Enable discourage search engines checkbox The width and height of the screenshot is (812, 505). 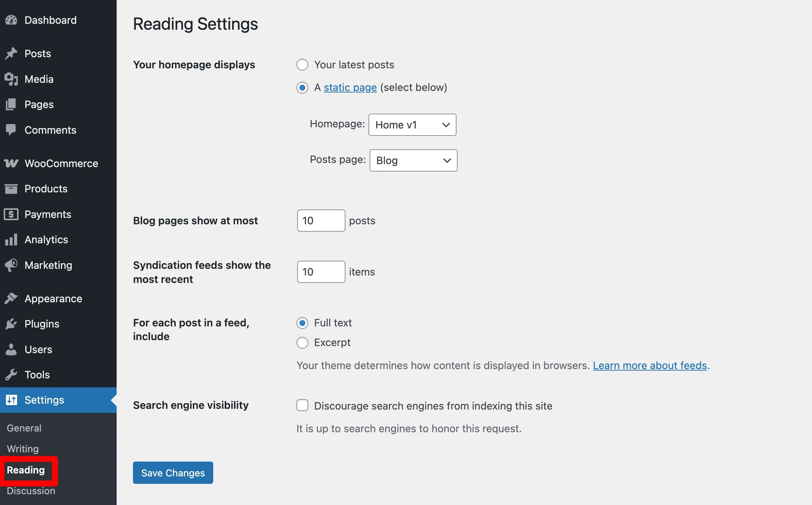pos(302,405)
